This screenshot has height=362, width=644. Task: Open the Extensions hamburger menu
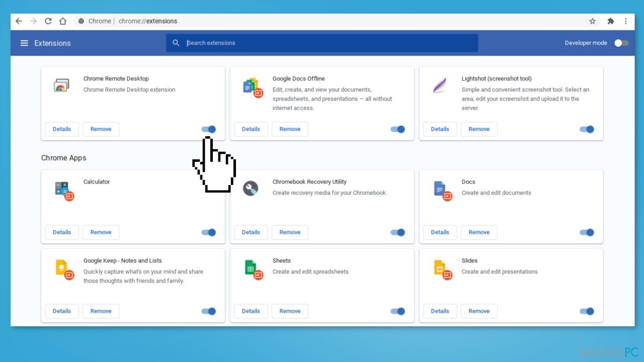tap(24, 43)
